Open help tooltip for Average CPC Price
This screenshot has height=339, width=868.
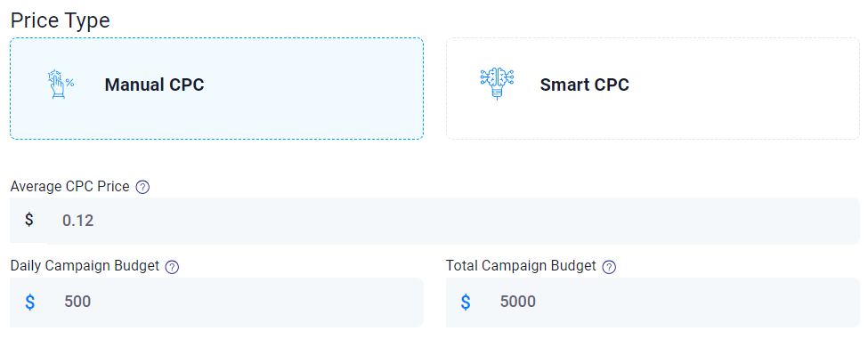pos(142,188)
